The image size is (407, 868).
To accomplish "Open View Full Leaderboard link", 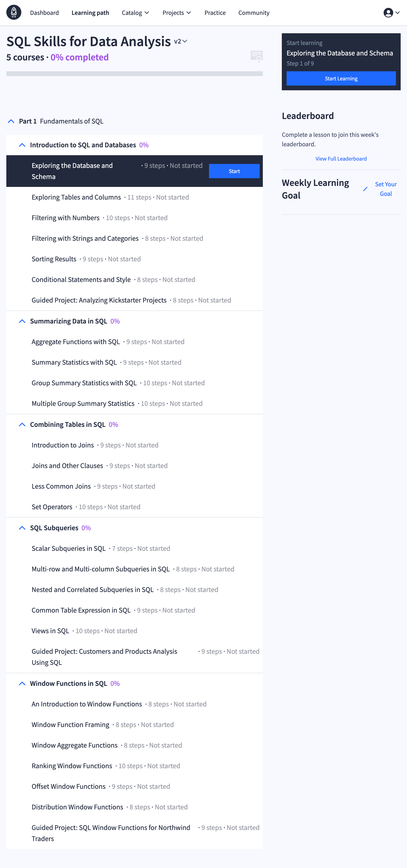I will click(x=341, y=159).
